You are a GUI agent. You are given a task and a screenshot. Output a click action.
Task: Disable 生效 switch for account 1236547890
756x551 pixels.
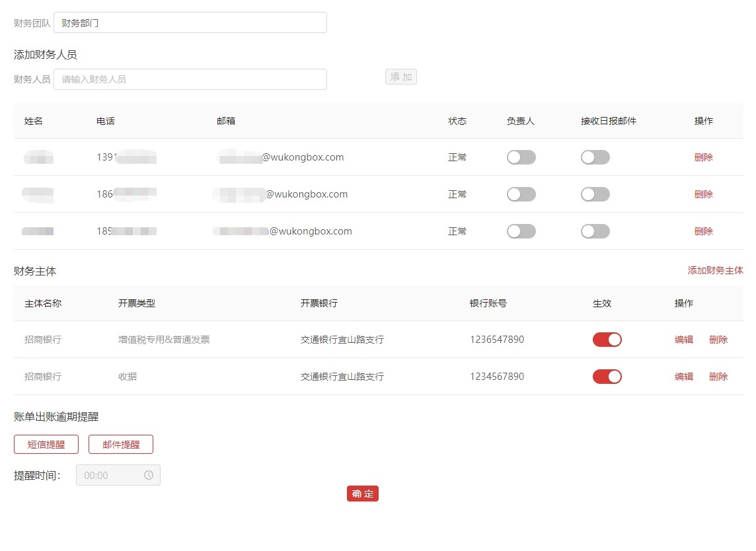607,340
